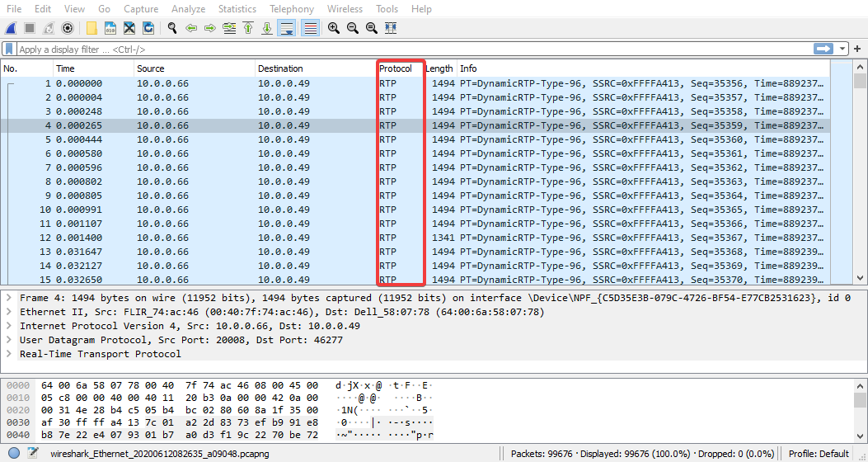Image resolution: width=868 pixels, height=462 pixels.
Task: Click packet list scrollbar down arrow
Action: (x=860, y=278)
